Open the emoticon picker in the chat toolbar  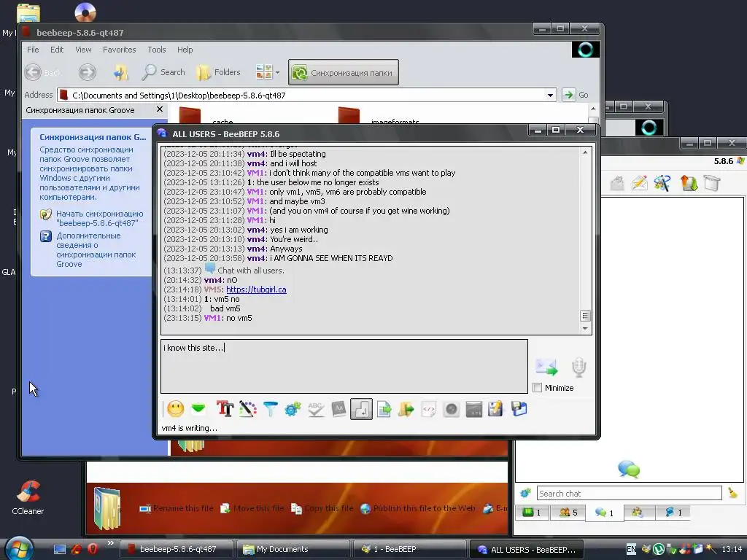tap(175, 409)
